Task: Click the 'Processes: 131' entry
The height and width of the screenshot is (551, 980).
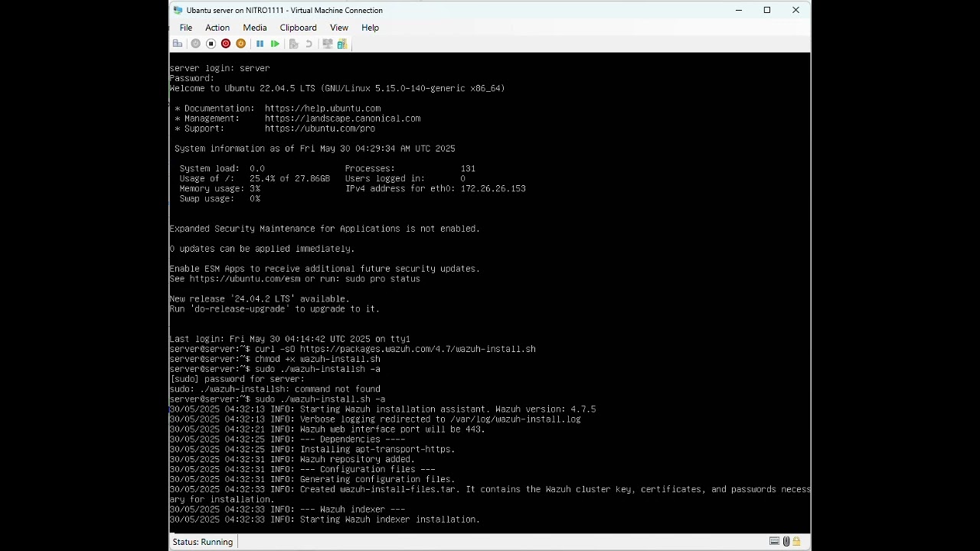Action: 410,168
